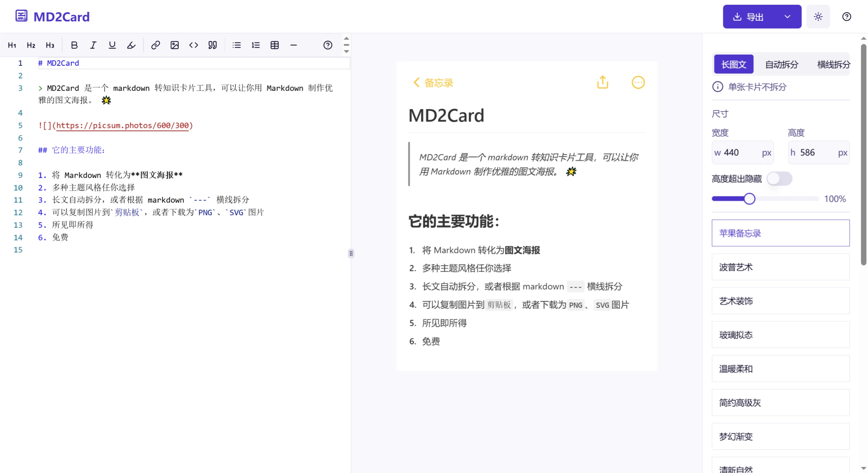The image size is (868, 473).
Task: Toggle light/dark mode with the sun icon
Action: coord(818,16)
